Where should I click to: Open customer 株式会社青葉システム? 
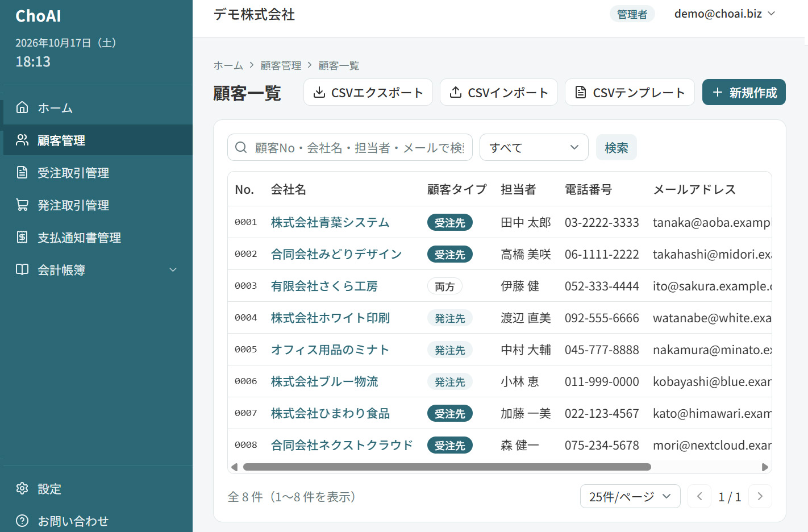(x=330, y=222)
